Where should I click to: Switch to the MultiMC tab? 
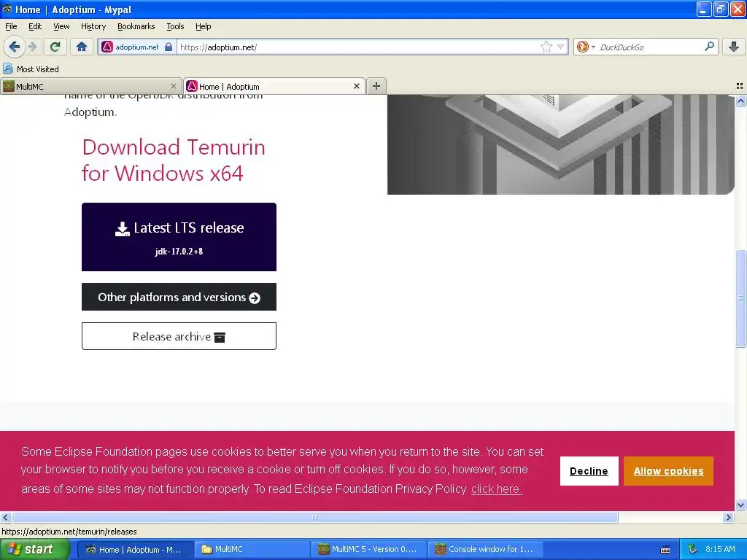[86, 86]
